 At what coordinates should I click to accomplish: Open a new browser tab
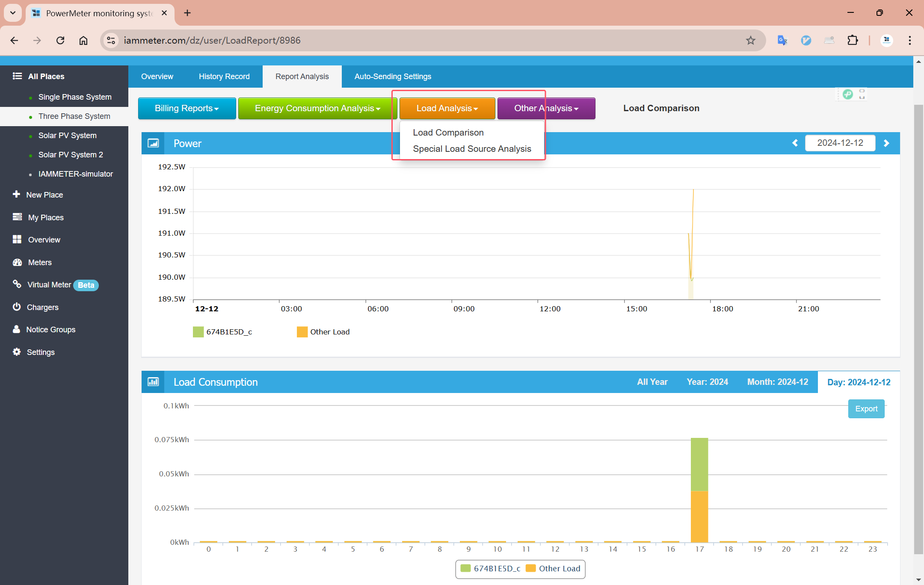pos(187,13)
